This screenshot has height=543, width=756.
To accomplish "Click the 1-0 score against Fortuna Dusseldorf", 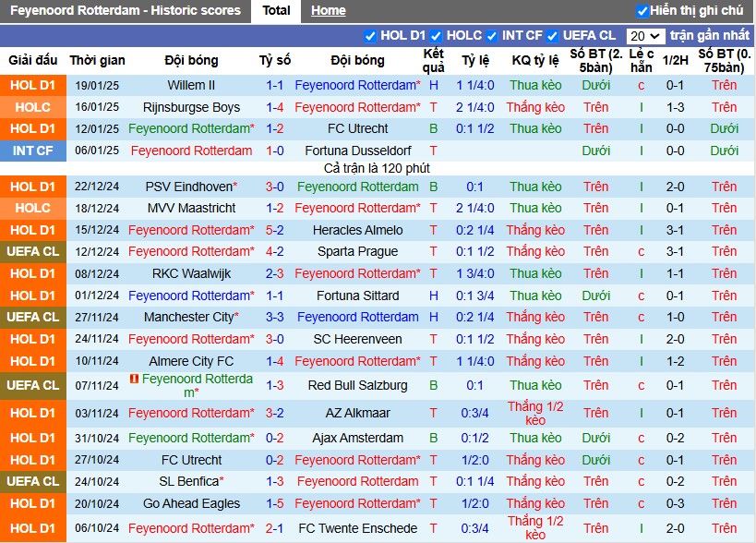I will [x=275, y=151].
